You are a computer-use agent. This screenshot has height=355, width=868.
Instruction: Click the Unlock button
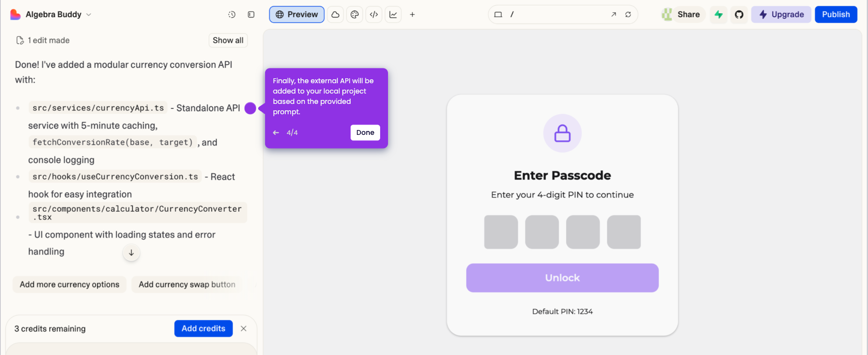click(563, 278)
